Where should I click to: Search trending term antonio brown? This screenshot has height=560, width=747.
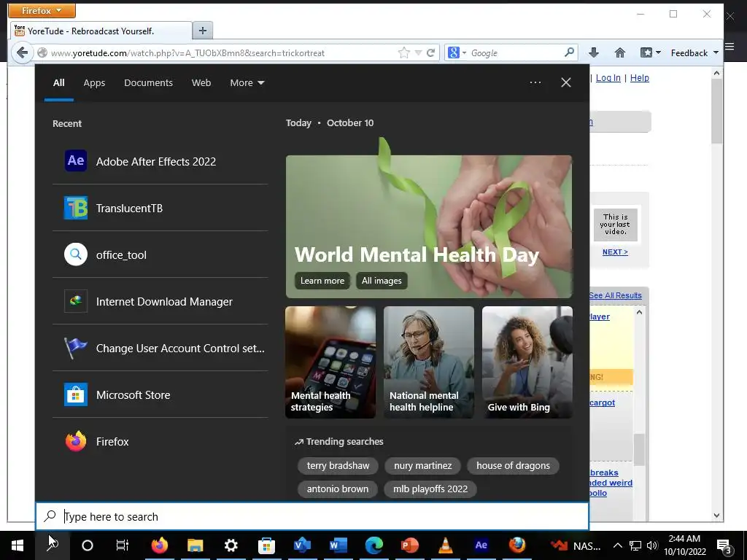pyautogui.click(x=337, y=489)
